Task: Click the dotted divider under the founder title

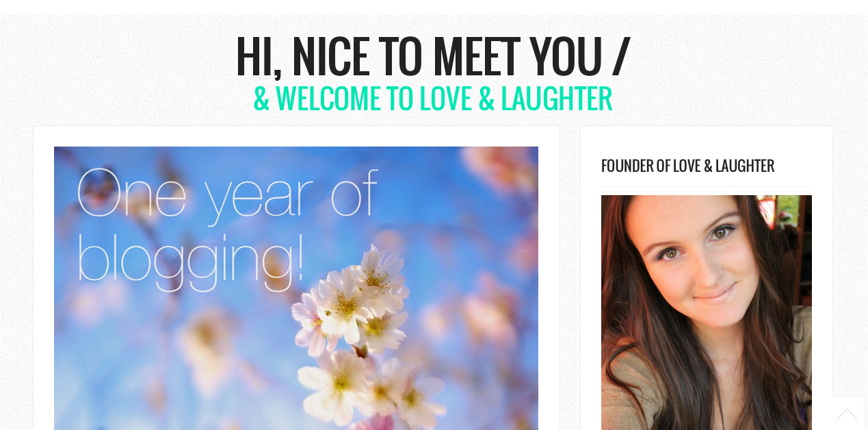Action: tap(707, 186)
